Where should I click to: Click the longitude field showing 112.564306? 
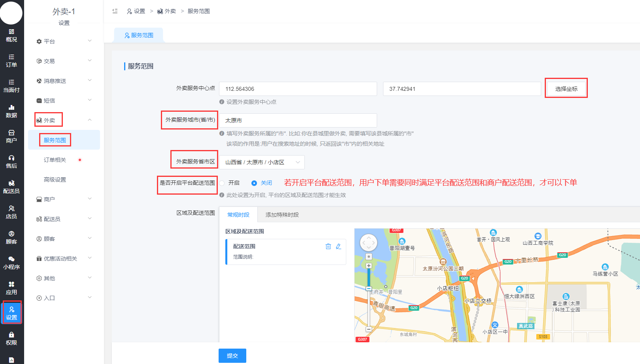(x=298, y=89)
